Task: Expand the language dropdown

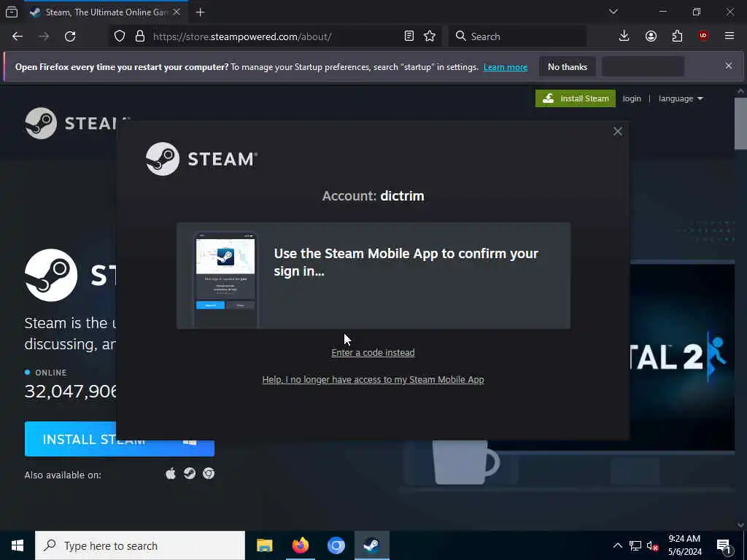Action: click(x=681, y=98)
